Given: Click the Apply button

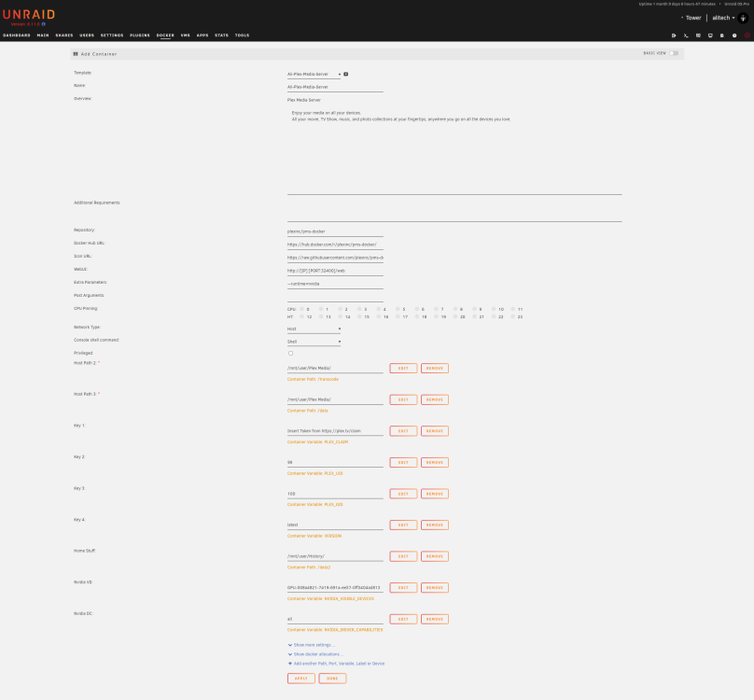Looking at the screenshot, I should [x=301, y=679].
